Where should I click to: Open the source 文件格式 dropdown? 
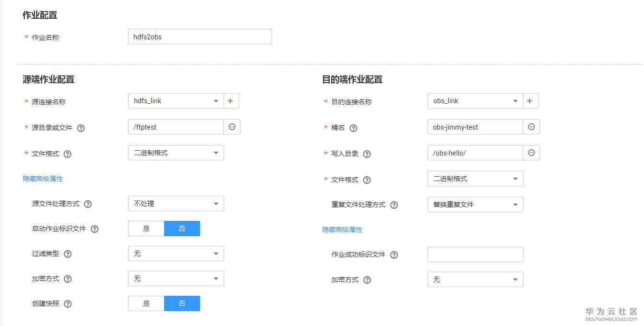(x=176, y=153)
